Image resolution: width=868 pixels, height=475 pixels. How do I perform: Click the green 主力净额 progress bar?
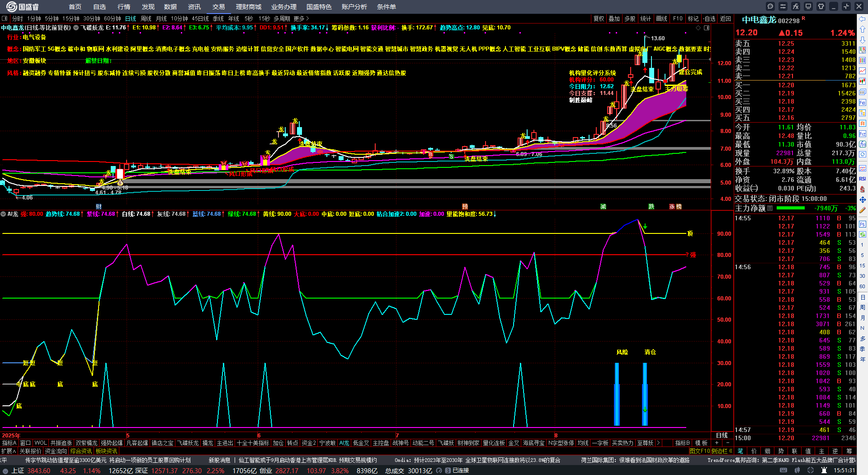(x=790, y=208)
